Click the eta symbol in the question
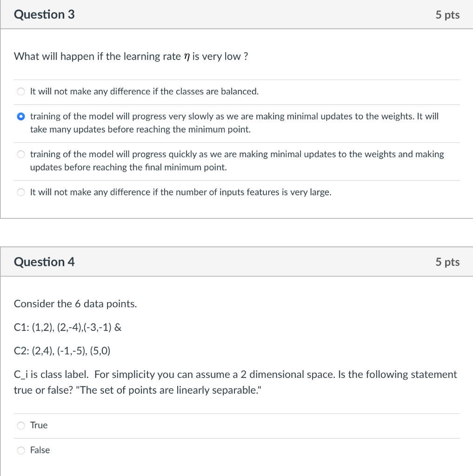The height and width of the screenshot is (476, 473). [x=187, y=57]
